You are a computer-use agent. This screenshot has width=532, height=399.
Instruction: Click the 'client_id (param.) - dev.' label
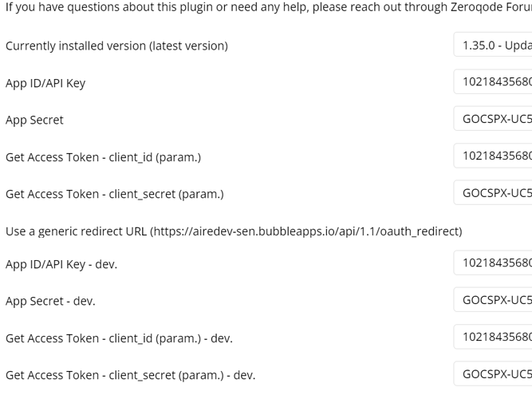[x=119, y=338]
